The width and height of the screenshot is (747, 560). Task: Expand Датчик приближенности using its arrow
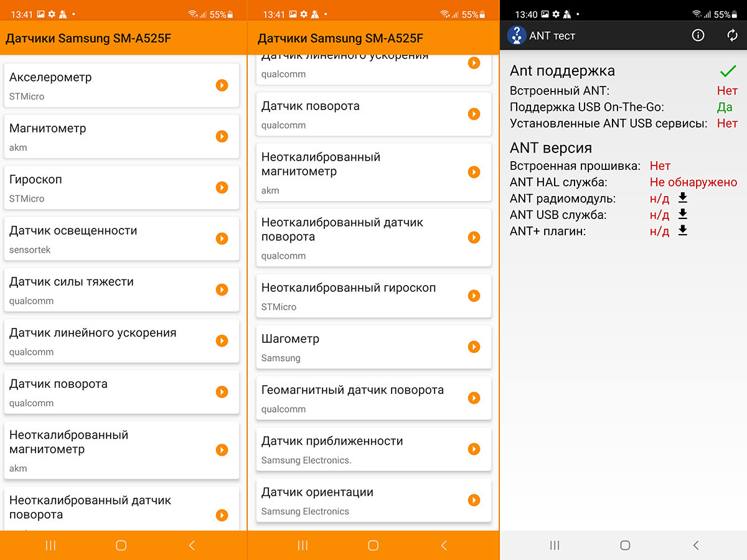474,449
